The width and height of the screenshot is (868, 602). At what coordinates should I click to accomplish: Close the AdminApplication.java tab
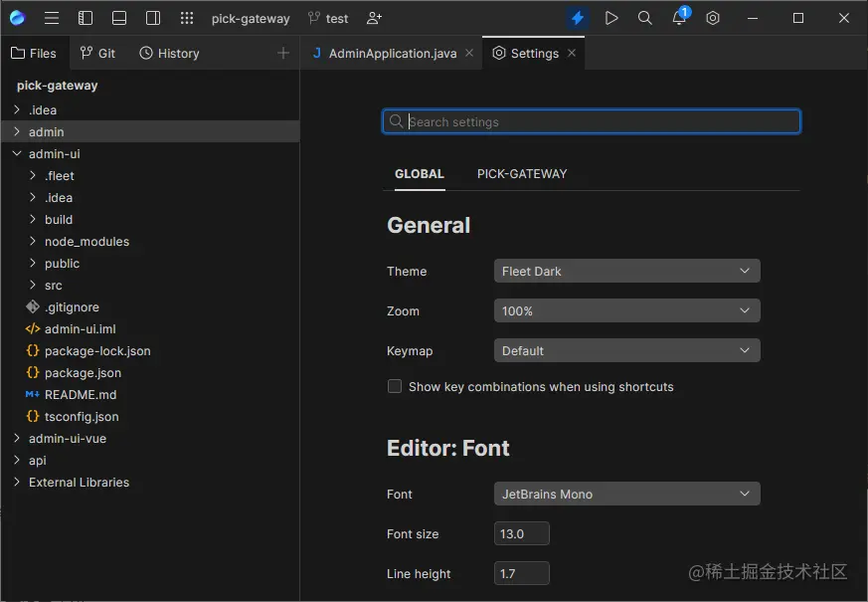tap(469, 53)
